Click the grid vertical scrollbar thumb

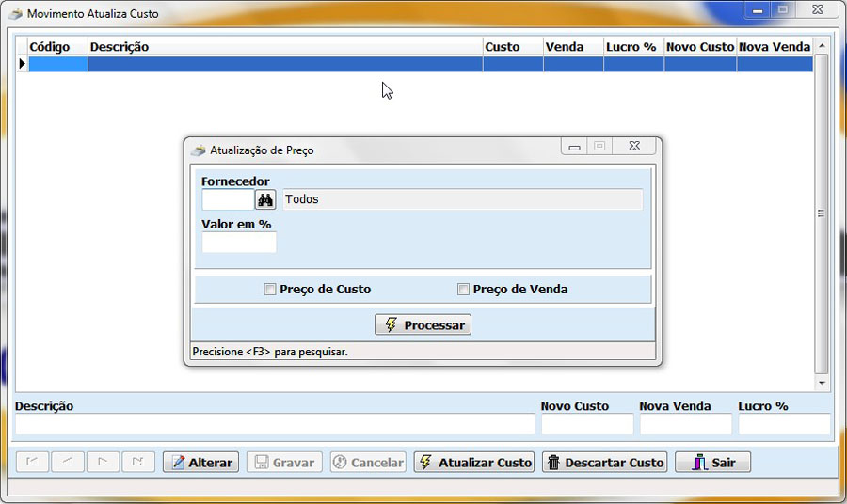point(821,213)
